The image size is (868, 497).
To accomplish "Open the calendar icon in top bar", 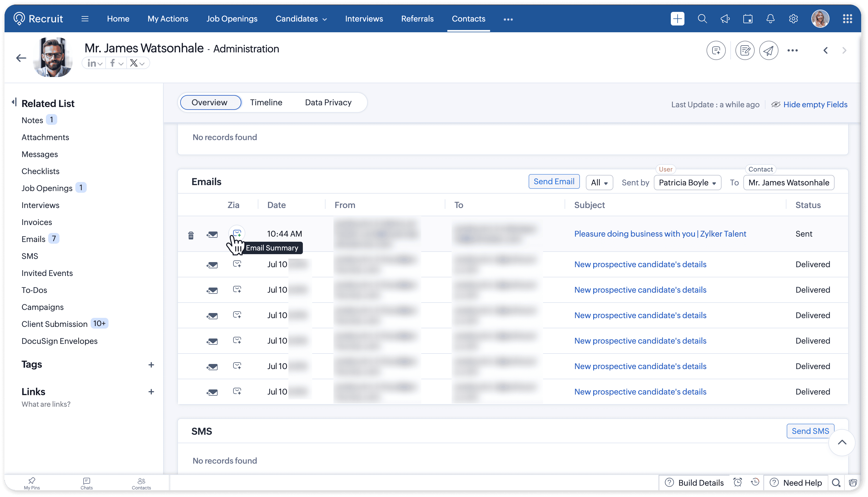I will 748,19.
